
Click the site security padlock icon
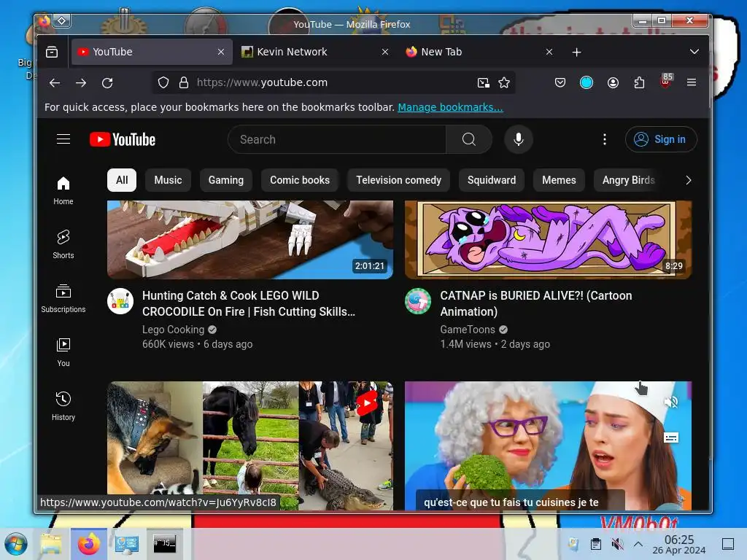click(x=183, y=83)
